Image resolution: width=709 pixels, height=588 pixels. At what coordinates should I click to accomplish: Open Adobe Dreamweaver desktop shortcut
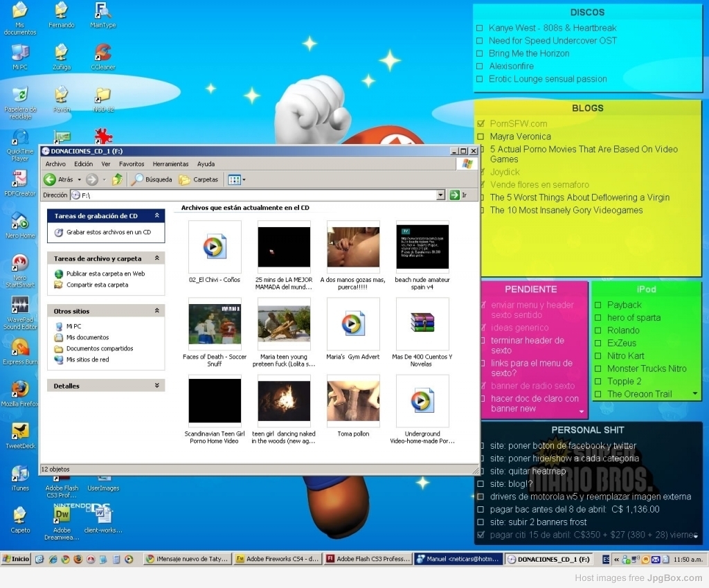coord(62,524)
